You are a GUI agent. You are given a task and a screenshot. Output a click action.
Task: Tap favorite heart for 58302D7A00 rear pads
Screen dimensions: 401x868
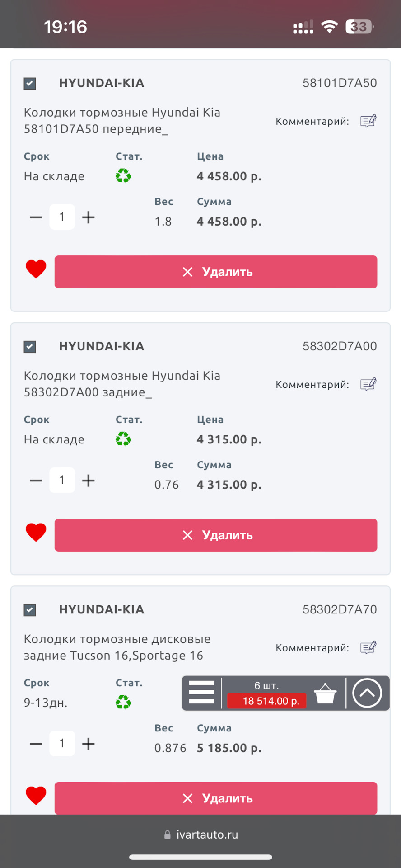tap(36, 533)
